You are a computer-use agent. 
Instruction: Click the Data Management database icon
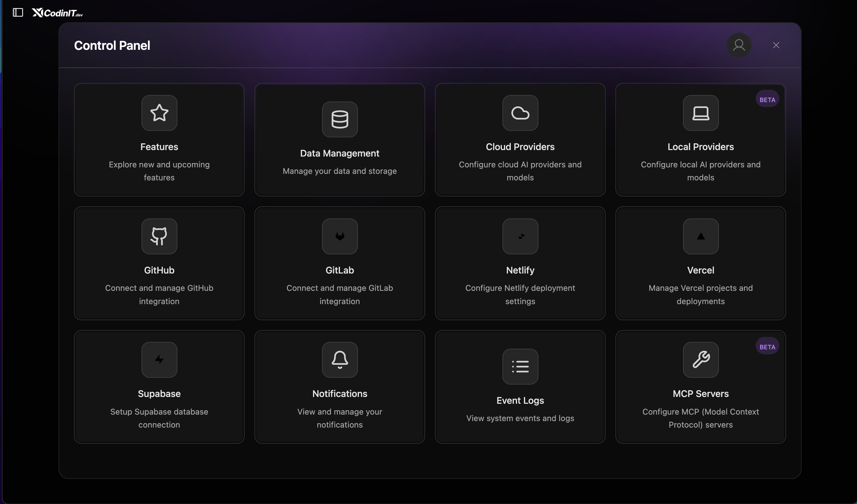pyautogui.click(x=339, y=119)
